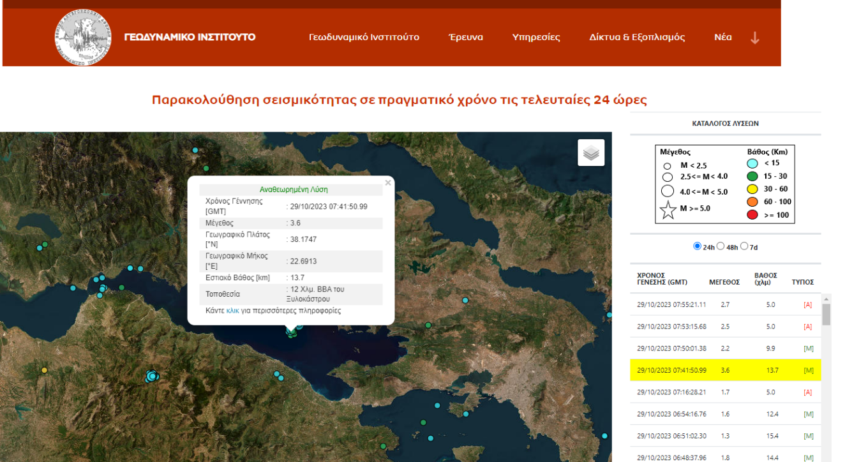
Task: Click the catalog list scrollbar thumb
Action: pos(826,315)
